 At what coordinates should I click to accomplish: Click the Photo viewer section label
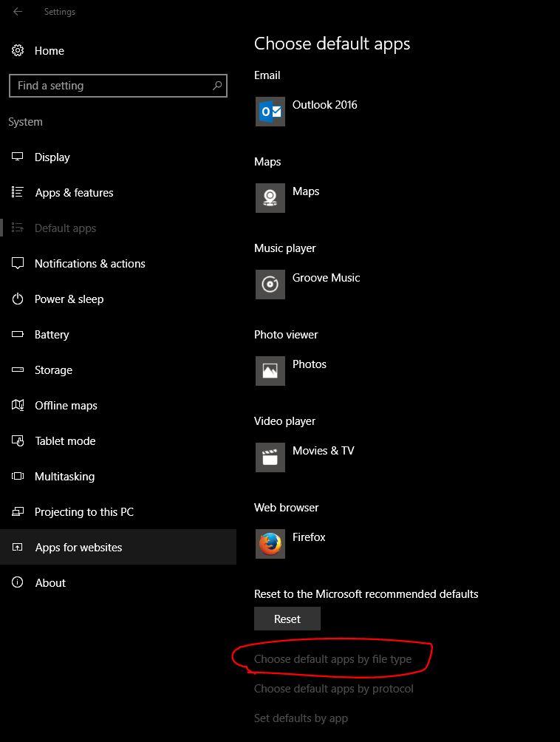286,335
